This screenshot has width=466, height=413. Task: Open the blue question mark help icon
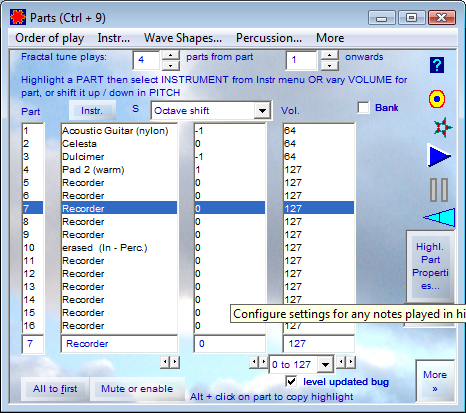pos(437,65)
